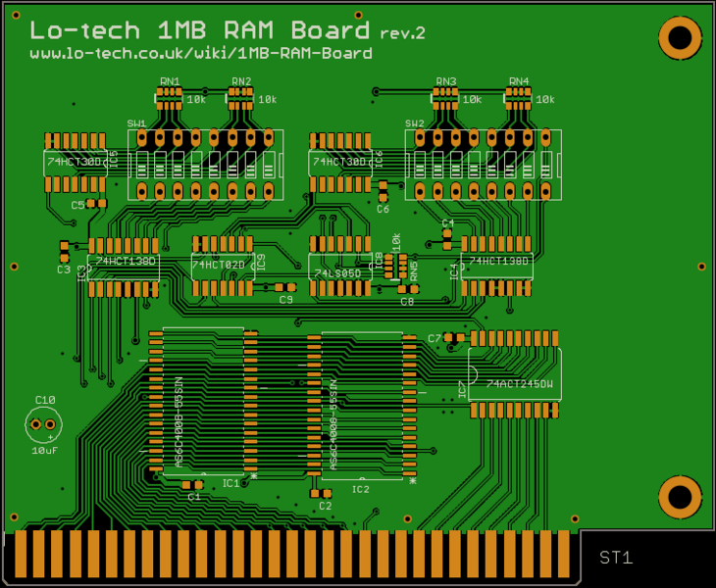
Task: Pick the SW1 DIP switch body
Action: tap(206, 165)
